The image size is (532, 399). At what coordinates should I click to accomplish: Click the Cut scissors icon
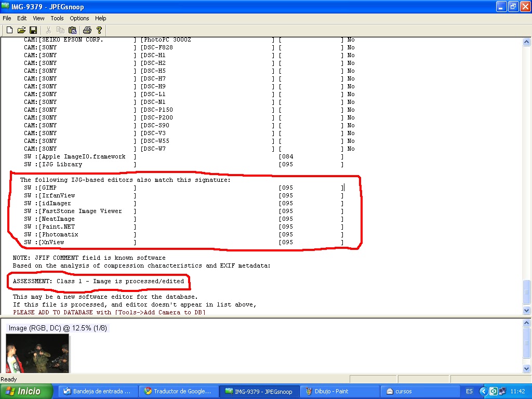point(48,30)
